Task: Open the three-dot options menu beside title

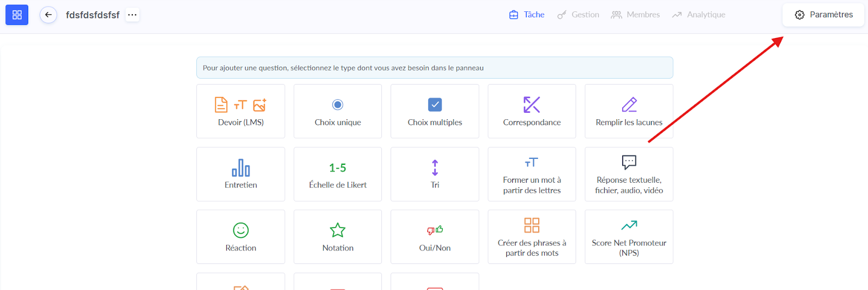Action: point(132,15)
